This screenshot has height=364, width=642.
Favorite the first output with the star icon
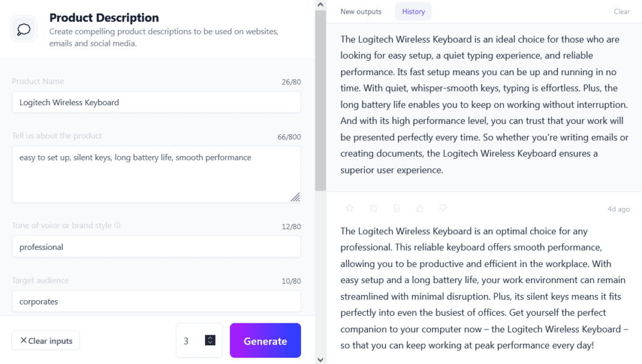349,208
